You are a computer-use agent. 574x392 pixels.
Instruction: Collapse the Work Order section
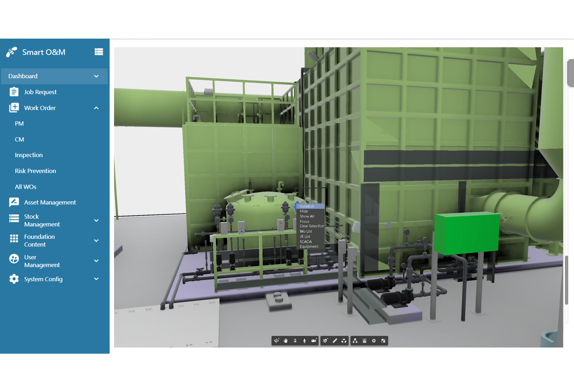(x=96, y=108)
